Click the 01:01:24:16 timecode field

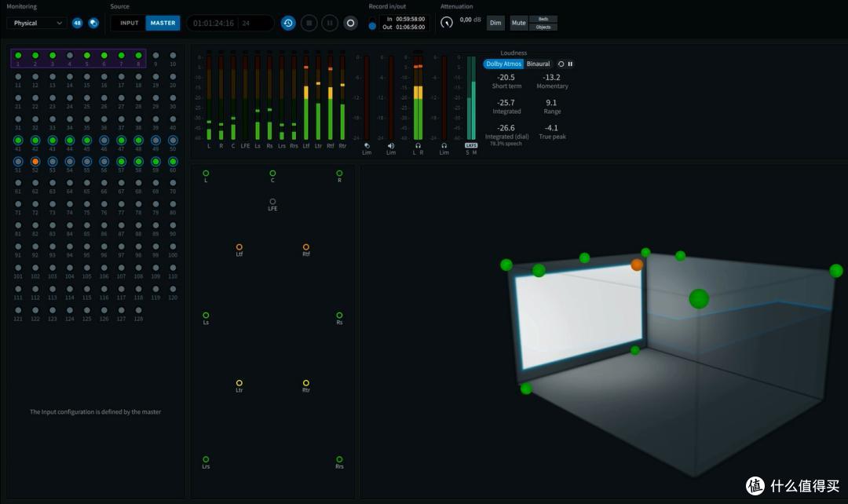tap(214, 24)
